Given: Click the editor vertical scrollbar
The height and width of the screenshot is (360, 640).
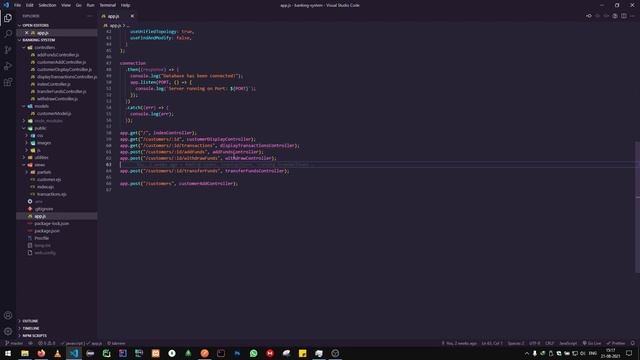Looking at the screenshot, I should tap(637, 207).
